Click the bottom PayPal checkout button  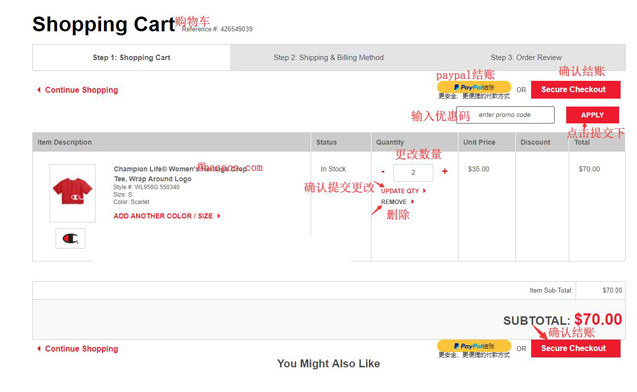(x=474, y=346)
